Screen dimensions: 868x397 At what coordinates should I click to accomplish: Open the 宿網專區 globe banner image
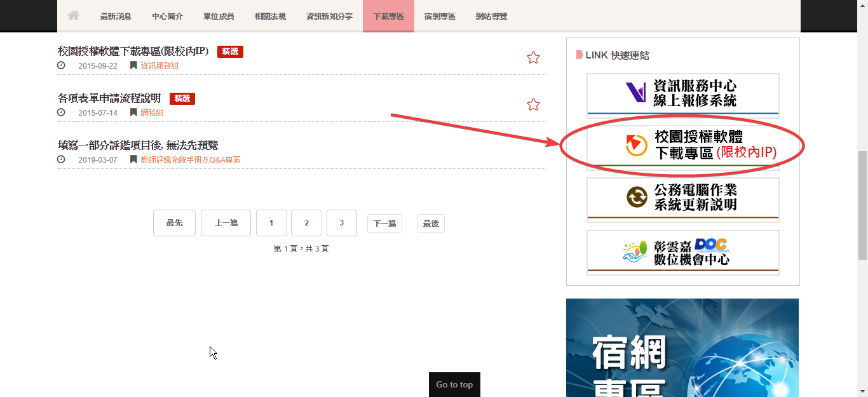coord(682,347)
